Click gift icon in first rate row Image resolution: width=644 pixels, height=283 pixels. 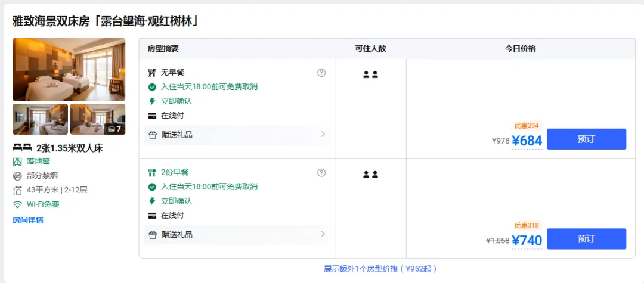[153, 135]
